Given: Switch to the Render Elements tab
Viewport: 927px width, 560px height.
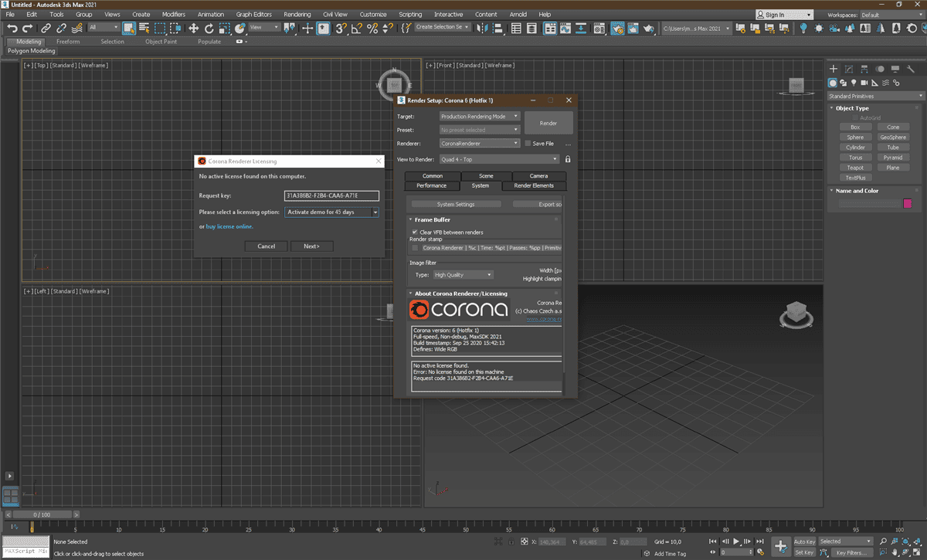Looking at the screenshot, I should coord(533,185).
